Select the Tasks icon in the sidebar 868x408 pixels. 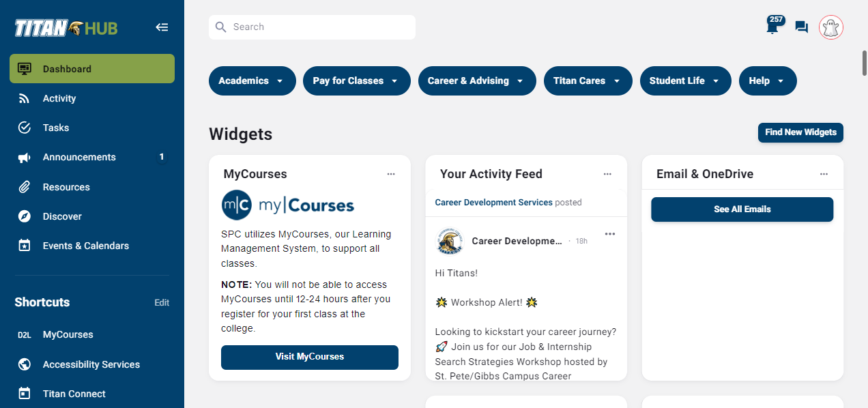click(x=25, y=128)
